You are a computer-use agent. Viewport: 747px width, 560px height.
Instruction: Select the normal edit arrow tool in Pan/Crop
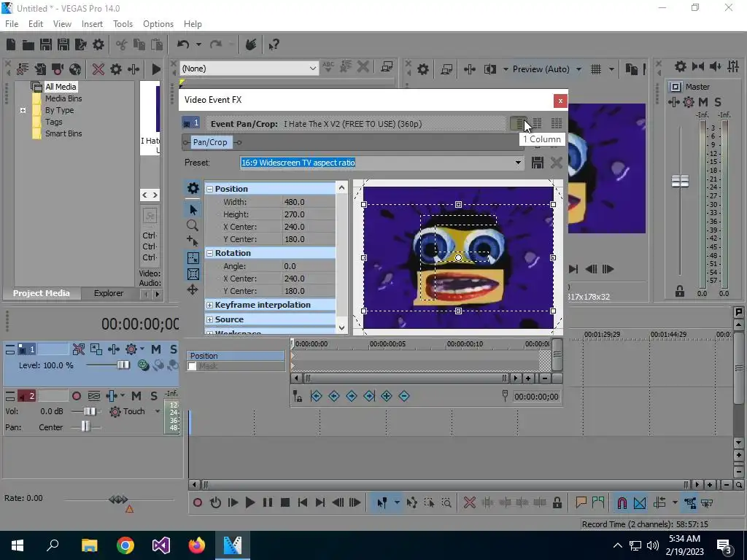tap(193, 209)
